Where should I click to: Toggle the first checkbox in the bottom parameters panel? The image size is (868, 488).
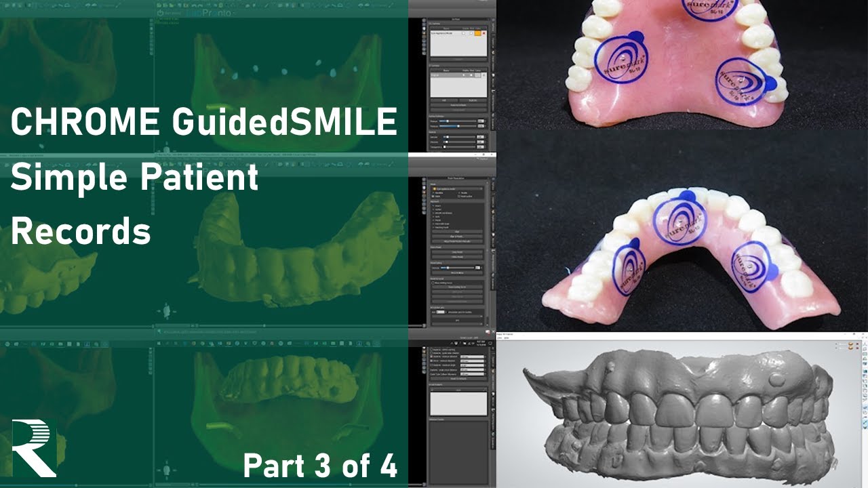(x=431, y=349)
